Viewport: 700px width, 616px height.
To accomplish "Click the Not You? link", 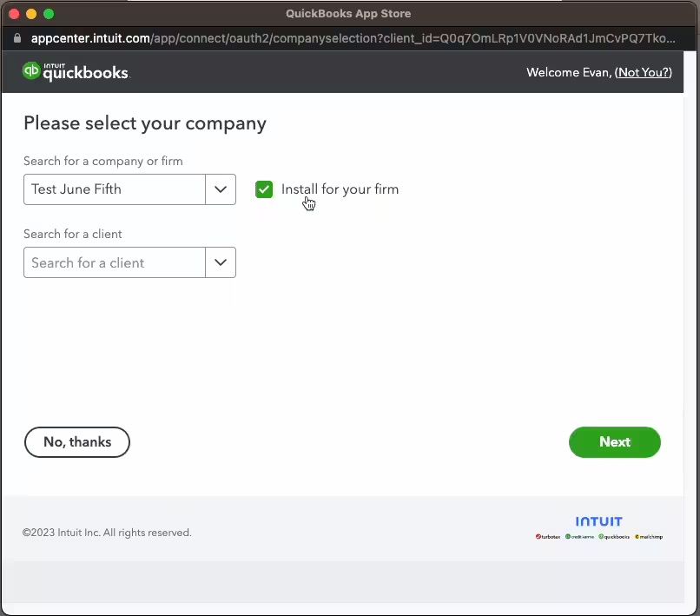I will [x=643, y=72].
